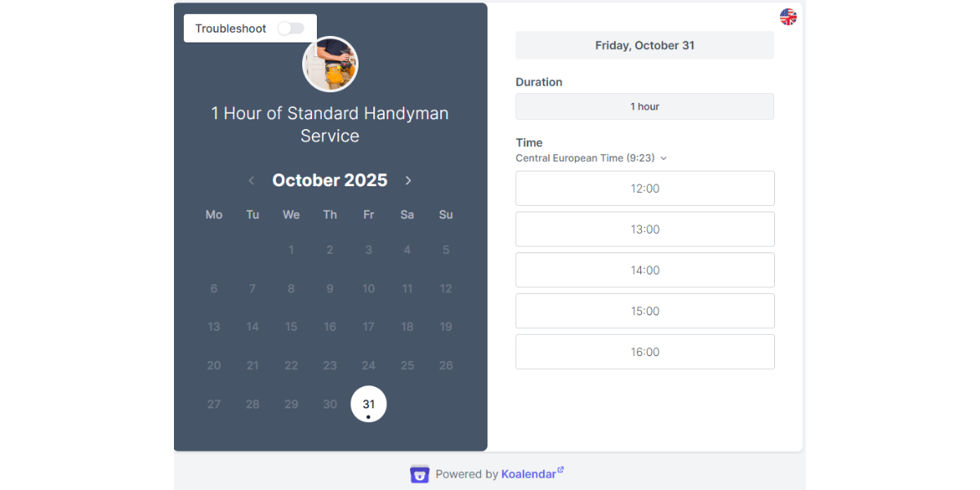Click the October 2025 month heading
Screen dimensions: 980x490
point(329,180)
